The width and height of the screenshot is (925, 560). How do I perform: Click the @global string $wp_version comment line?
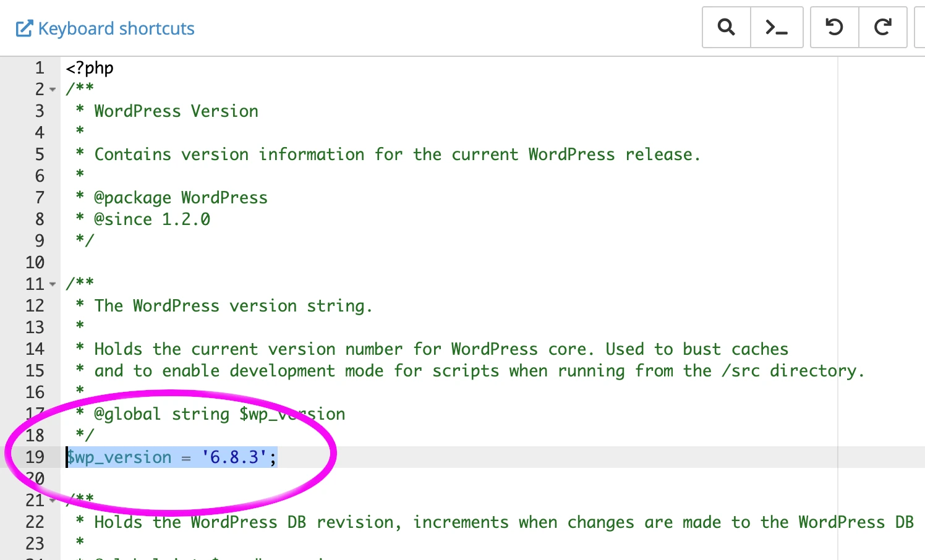210,414
